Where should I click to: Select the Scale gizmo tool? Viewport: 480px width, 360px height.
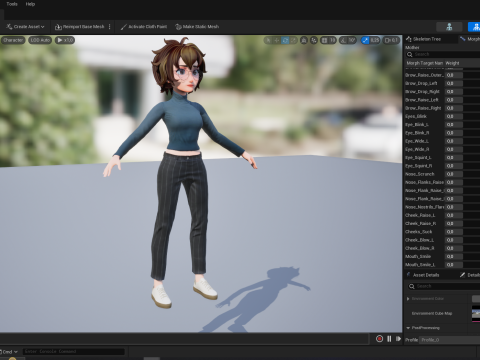point(293,40)
